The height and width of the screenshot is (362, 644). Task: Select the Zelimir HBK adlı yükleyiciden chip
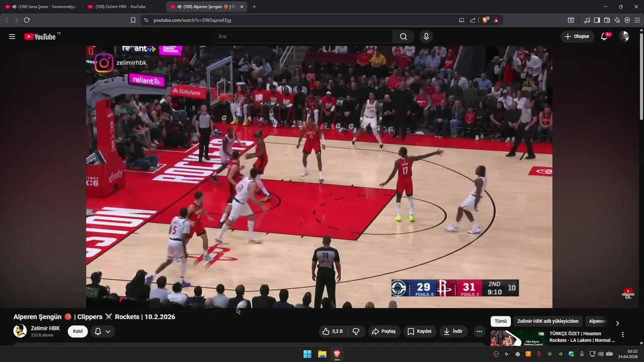pos(548,321)
